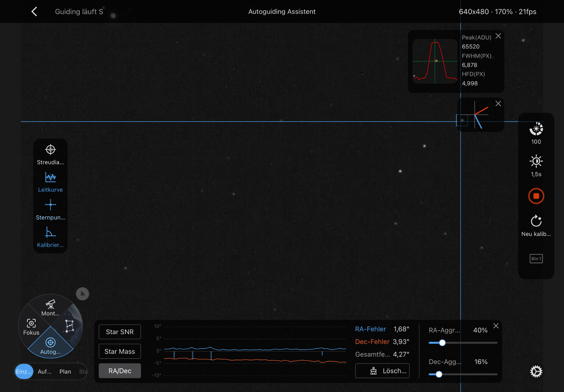Collapse the wheel menu with the arrow button
Viewport: 564px width, 392px height.
point(83,294)
